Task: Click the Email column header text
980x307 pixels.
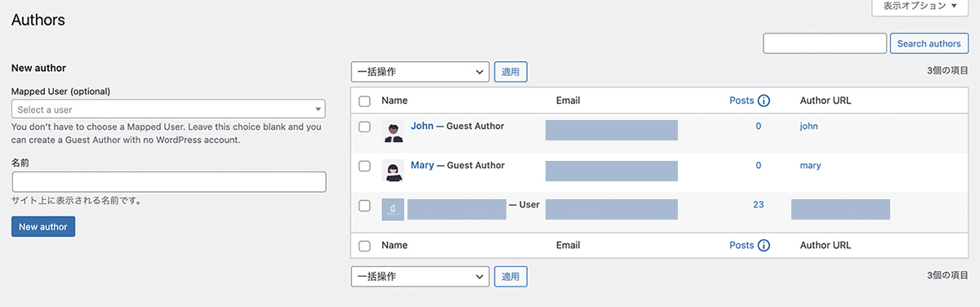Action: (568, 100)
